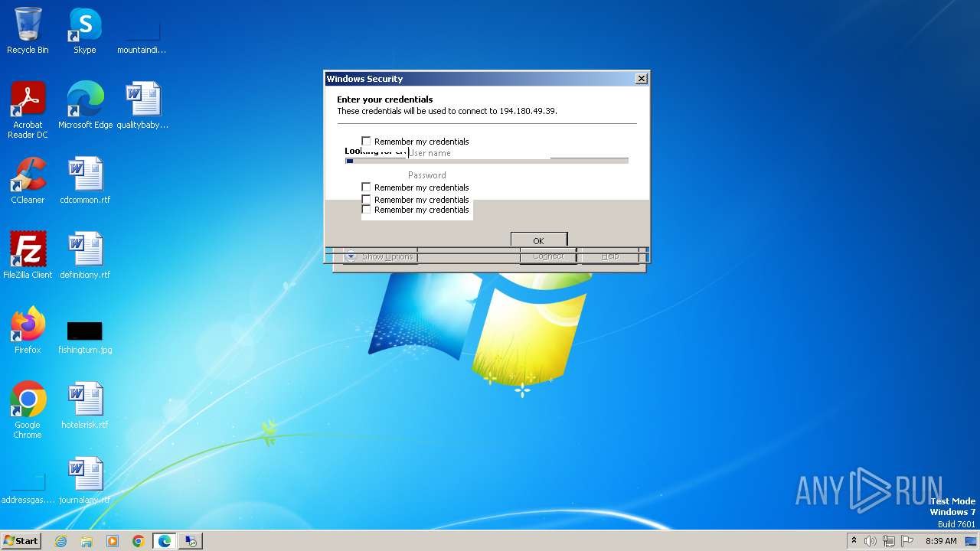Open Google Chrome desktop shortcut
The height and width of the screenshot is (551, 980).
(28, 410)
